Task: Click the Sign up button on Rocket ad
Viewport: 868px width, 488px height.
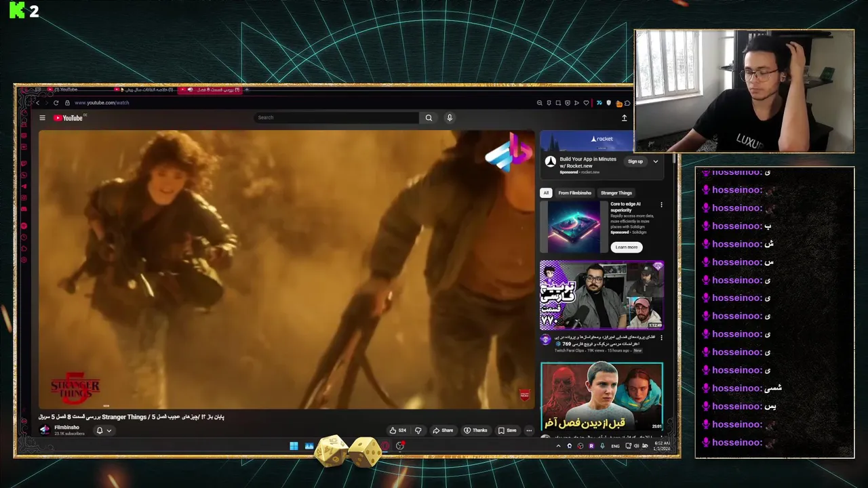Action: pos(635,161)
